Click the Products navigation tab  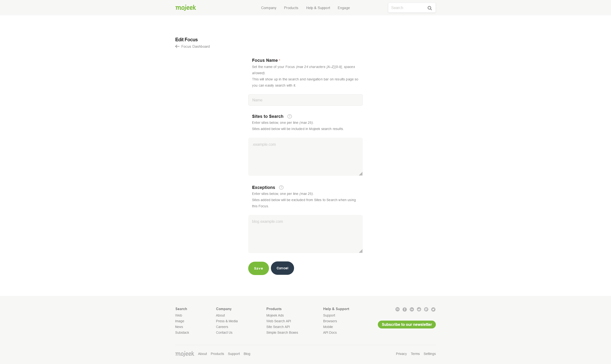pyautogui.click(x=291, y=8)
